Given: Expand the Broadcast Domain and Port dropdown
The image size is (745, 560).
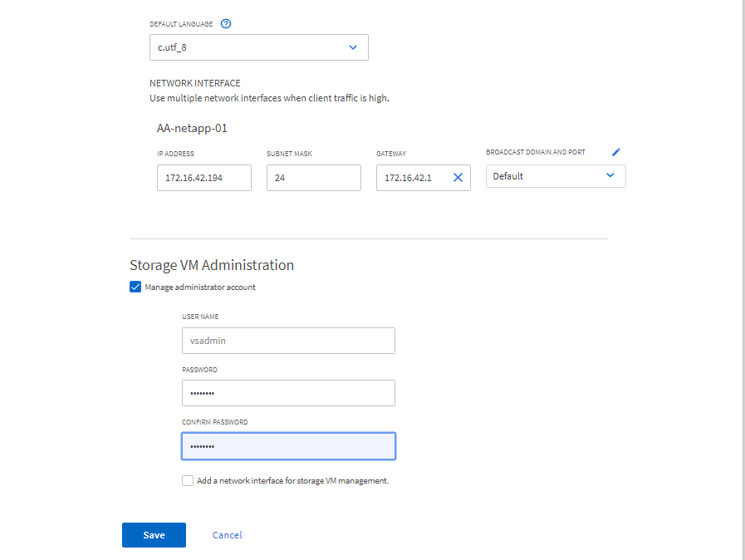Looking at the screenshot, I should (x=555, y=176).
